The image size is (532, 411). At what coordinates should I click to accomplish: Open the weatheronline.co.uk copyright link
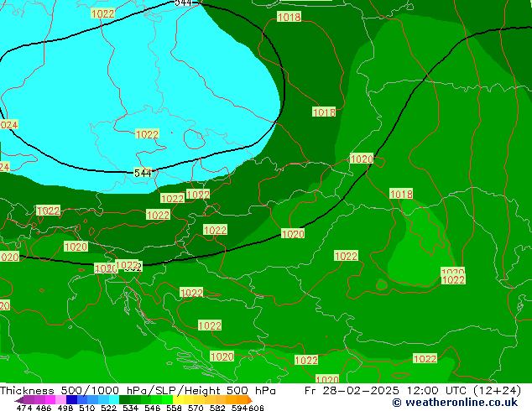455,403
